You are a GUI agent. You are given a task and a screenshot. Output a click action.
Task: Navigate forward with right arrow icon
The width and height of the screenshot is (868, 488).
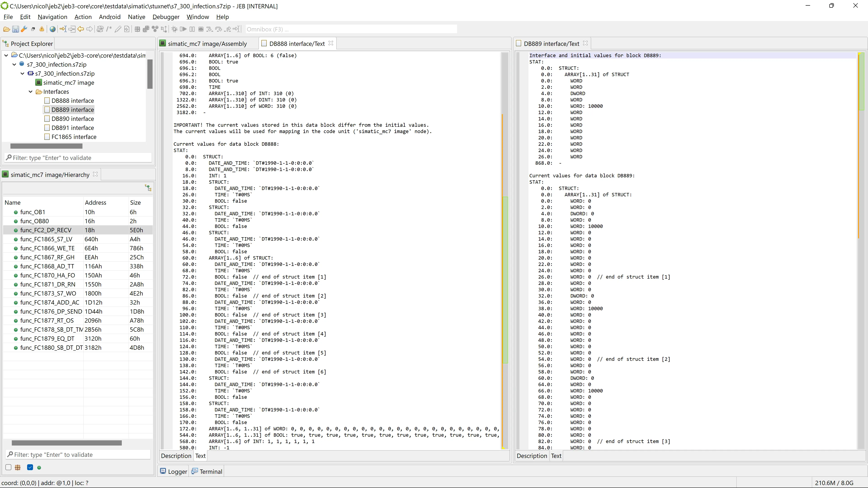pyautogui.click(x=89, y=29)
